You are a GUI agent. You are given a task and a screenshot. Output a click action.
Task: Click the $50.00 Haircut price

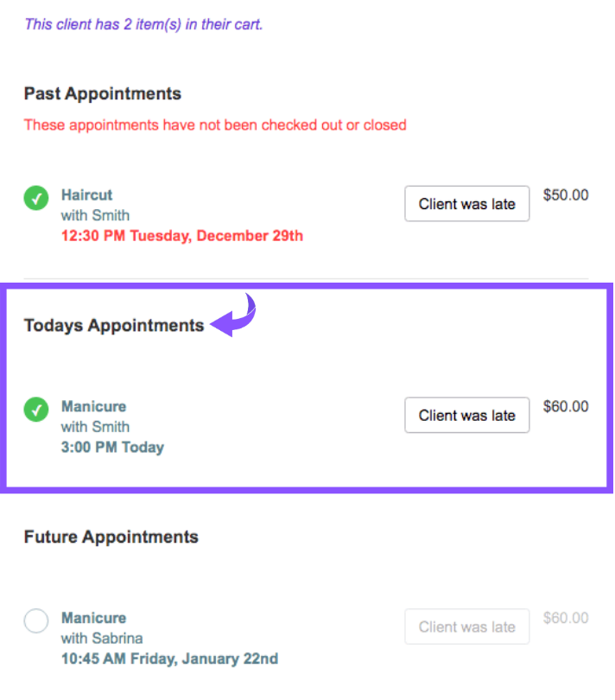(x=566, y=195)
